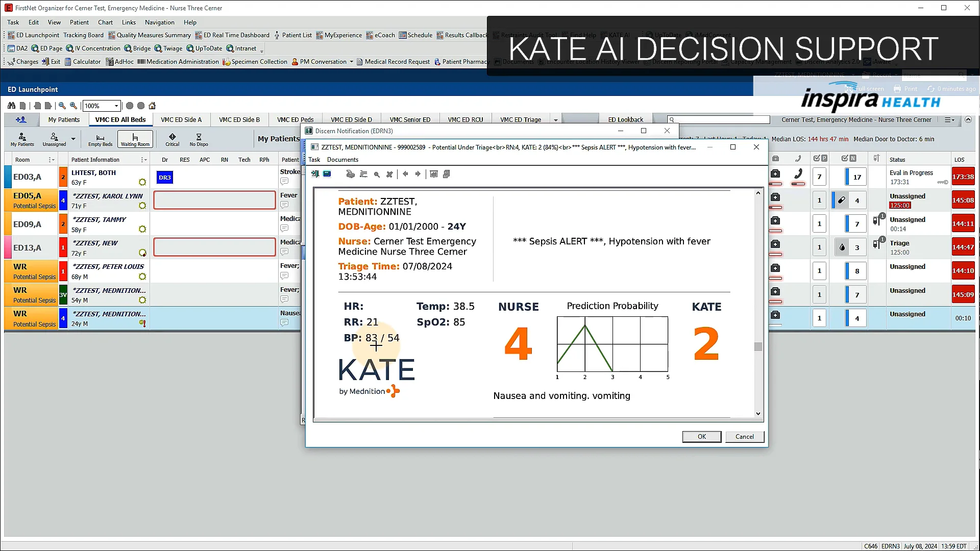Select the No Dispo filter icon
The width and height of the screenshot is (980, 551).
point(199,139)
